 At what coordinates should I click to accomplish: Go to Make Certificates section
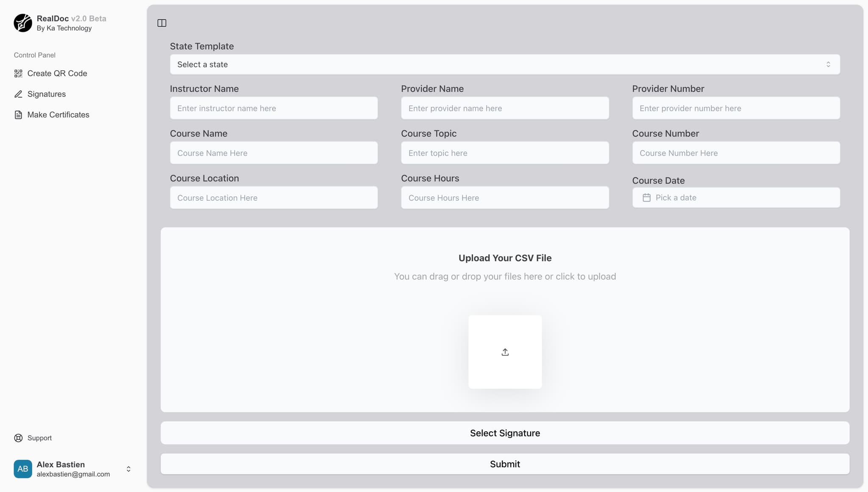click(58, 115)
